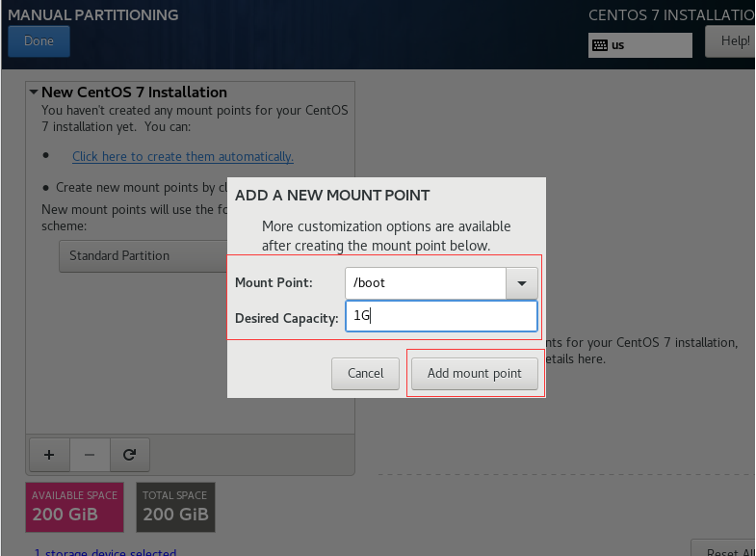756x556 pixels.
Task: Click the Done button
Action: [39, 41]
